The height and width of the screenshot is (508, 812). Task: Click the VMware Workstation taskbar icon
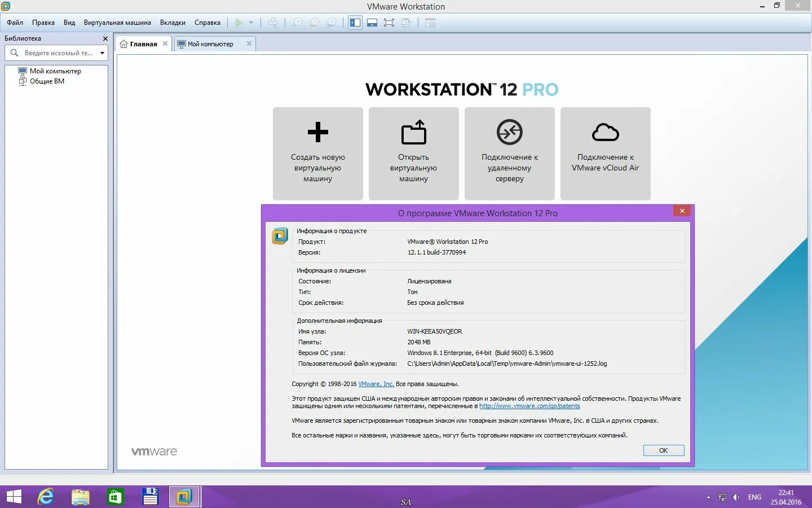pos(184,497)
